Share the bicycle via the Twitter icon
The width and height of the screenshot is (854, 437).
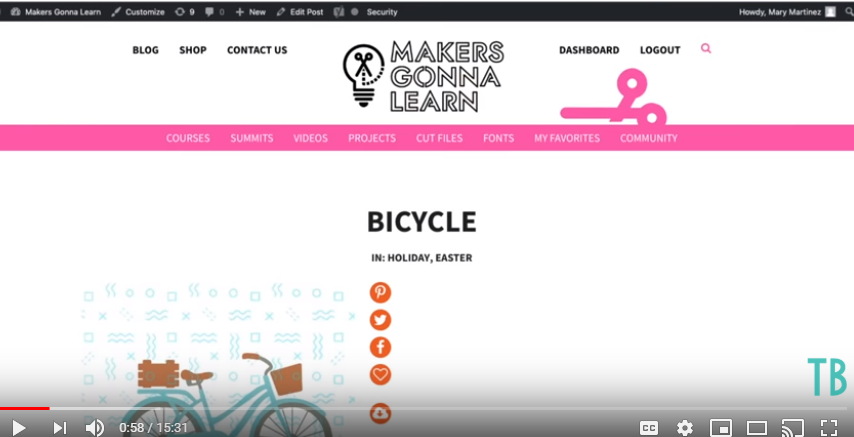tap(380, 320)
